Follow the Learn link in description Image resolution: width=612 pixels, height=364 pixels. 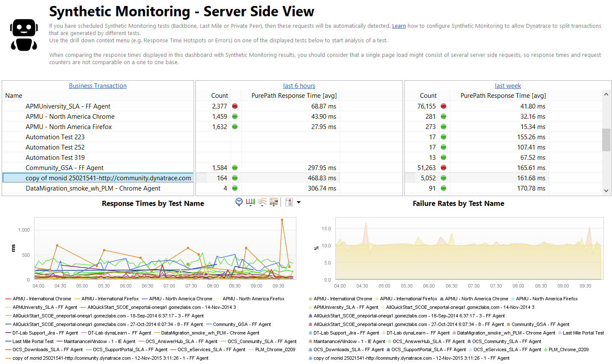(x=399, y=26)
